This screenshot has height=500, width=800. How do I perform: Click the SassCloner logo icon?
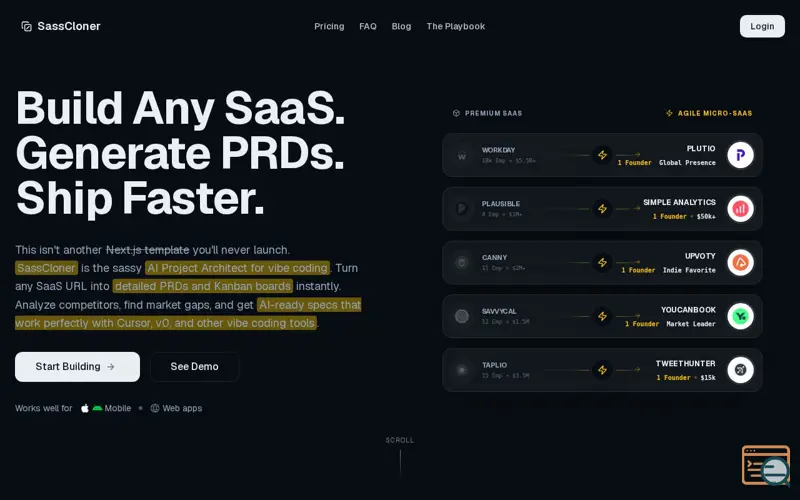tap(27, 26)
